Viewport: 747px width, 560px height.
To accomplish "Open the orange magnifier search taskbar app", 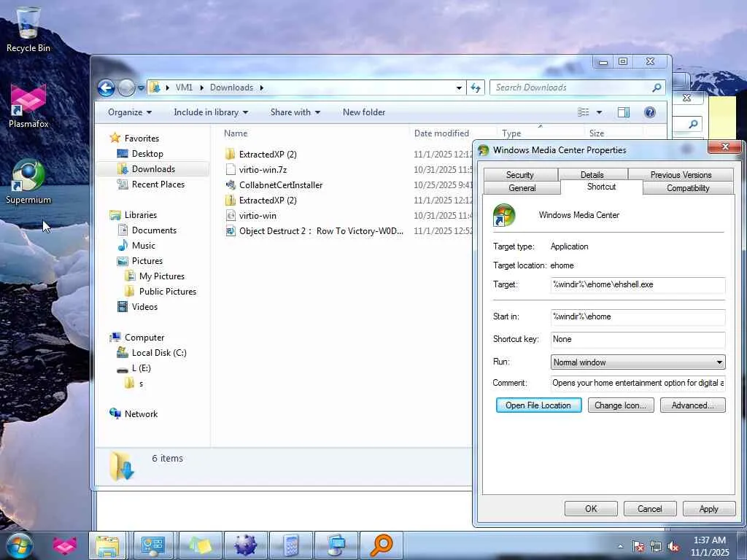I will 382,545.
